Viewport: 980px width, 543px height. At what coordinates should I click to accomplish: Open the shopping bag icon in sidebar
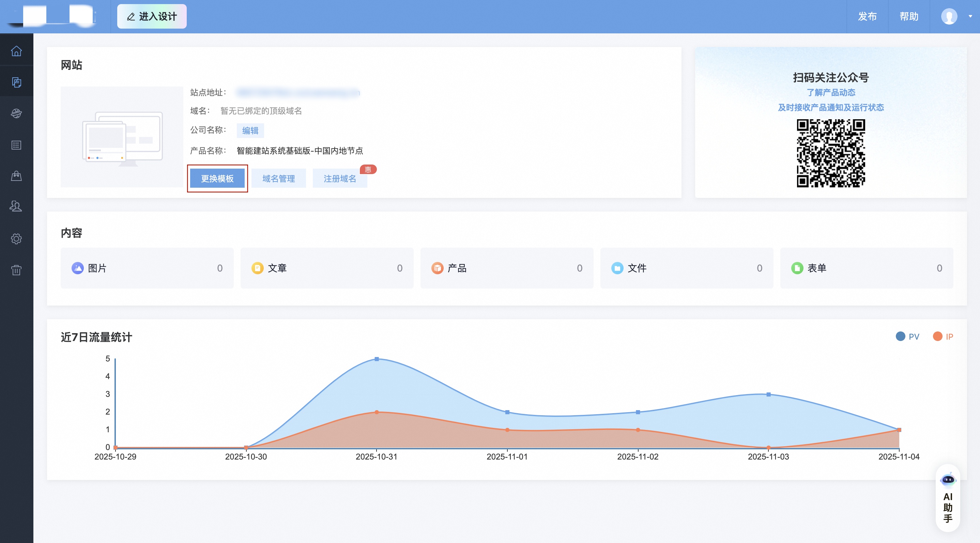pyautogui.click(x=16, y=176)
